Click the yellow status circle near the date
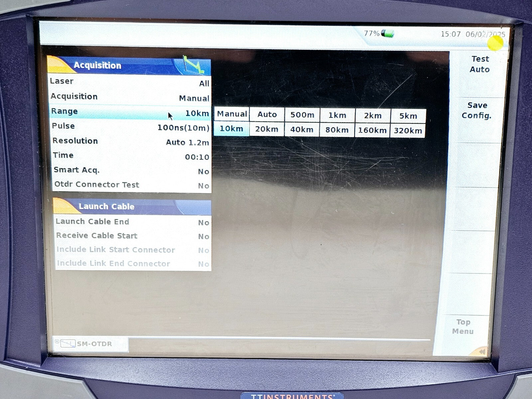 (x=495, y=44)
